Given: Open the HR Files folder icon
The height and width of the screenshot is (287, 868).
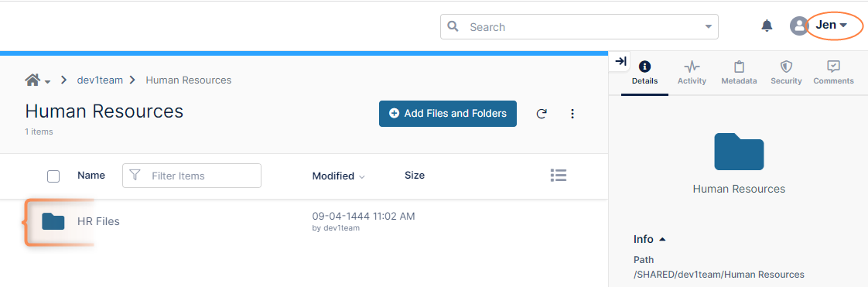Looking at the screenshot, I should (53, 221).
